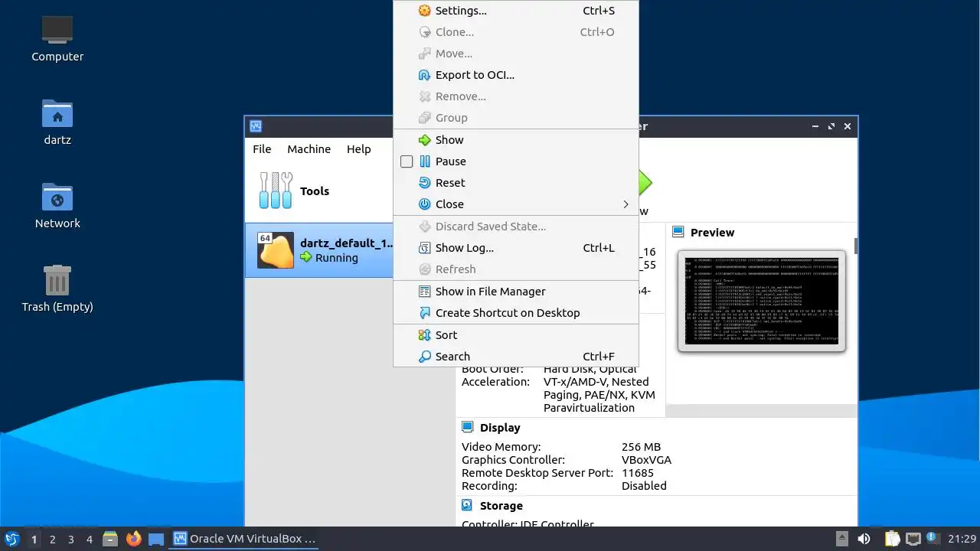This screenshot has height=551, width=980.
Task: Click the greyed Refresh icon
Action: (424, 269)
